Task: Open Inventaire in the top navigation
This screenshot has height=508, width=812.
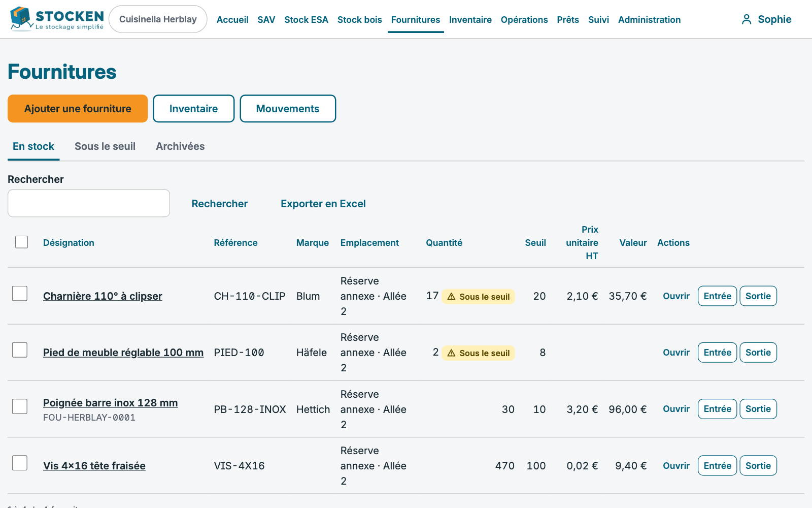Action: [x=470, y=20]
